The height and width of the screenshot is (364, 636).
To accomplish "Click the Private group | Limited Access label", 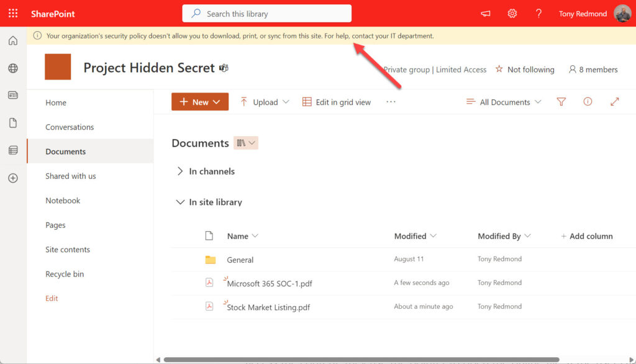I will click(435, 70).
